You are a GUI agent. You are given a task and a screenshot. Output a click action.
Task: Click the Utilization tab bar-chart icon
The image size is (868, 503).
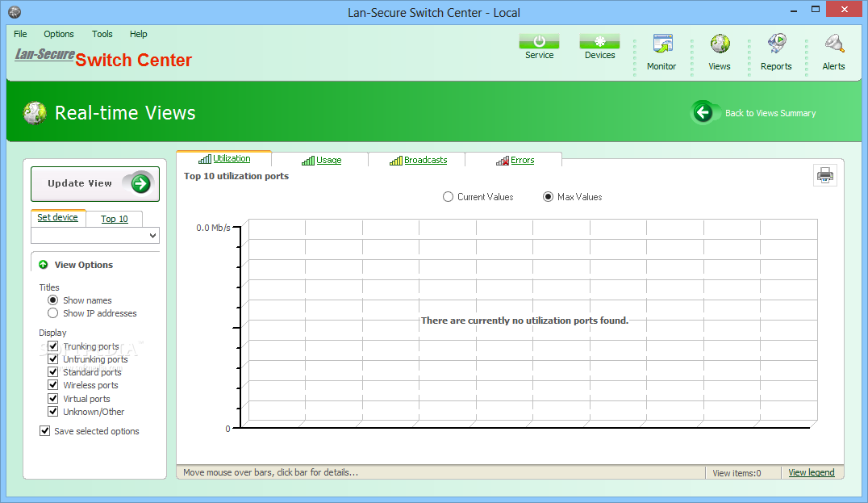[204, 159]
